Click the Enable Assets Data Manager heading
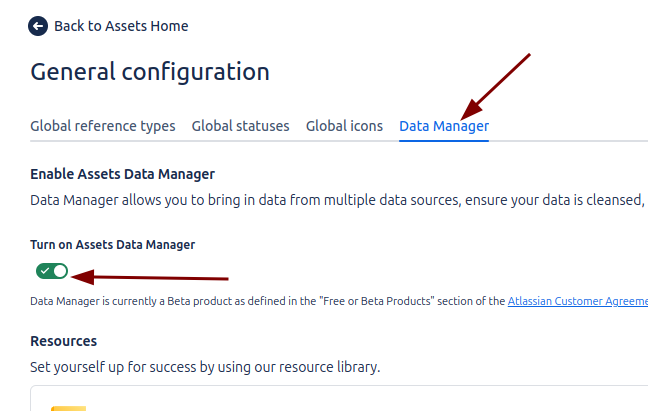The image size is (648, 411). tap(123, 174)
